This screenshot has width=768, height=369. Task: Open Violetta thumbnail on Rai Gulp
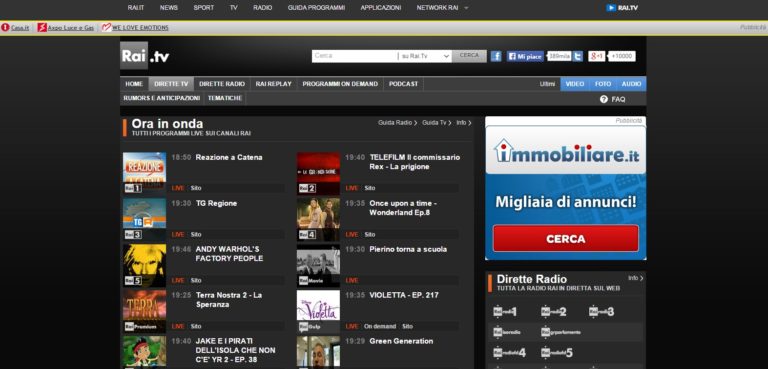pyautogui.click(x=318, y=311)
